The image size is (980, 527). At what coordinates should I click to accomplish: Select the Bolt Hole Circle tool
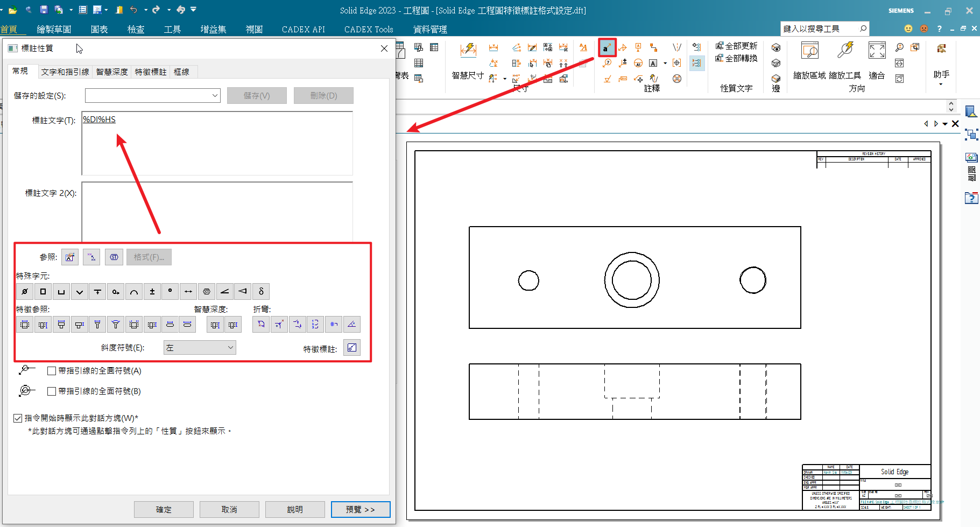point(677,79)
